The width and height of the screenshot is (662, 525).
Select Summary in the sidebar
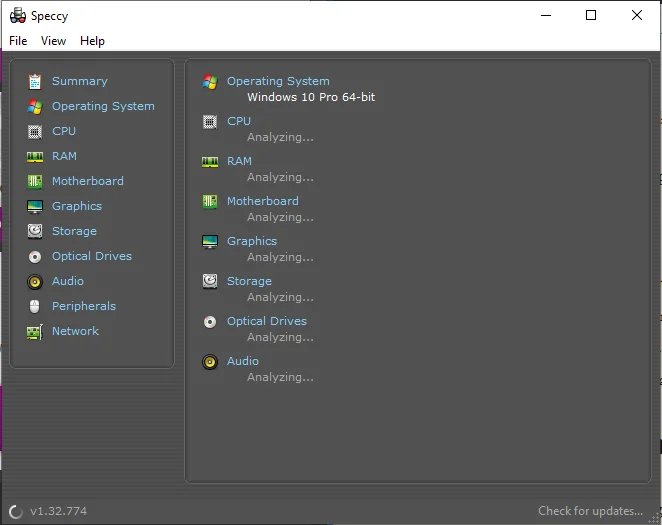[x=80, y=81]
